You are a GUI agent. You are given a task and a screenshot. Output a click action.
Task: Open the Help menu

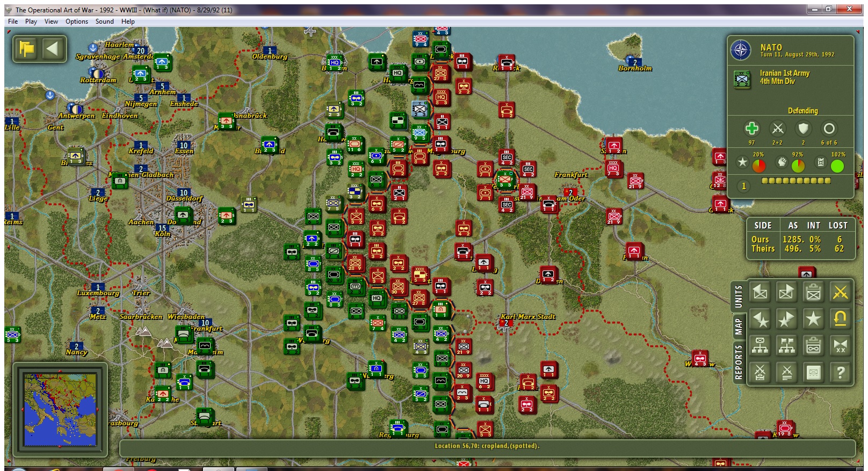coord(128,22)
